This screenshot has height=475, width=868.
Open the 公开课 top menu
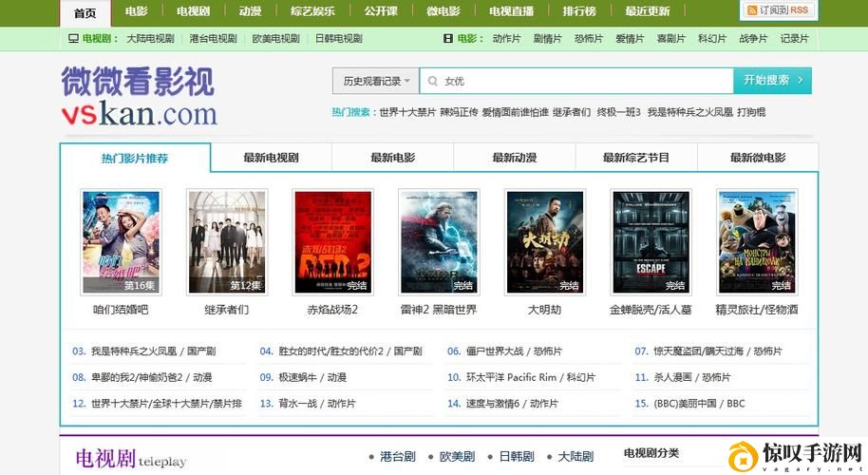coord(381,11)
